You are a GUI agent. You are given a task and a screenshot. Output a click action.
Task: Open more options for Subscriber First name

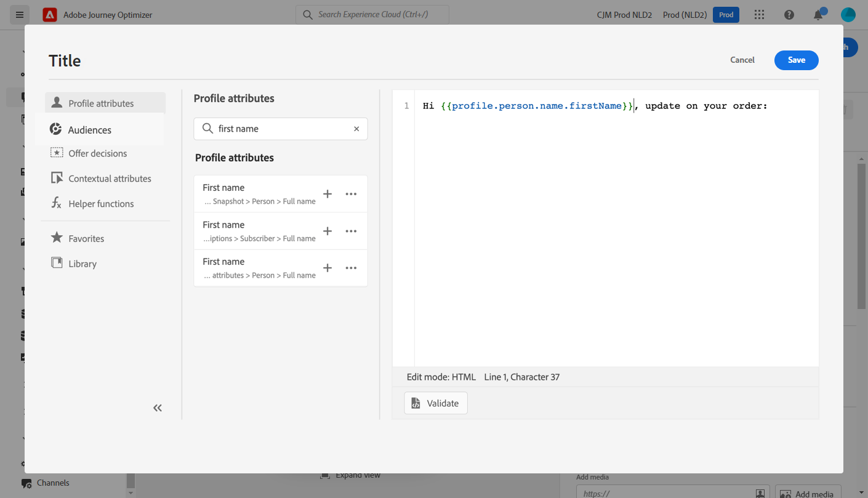pos(351,231)
